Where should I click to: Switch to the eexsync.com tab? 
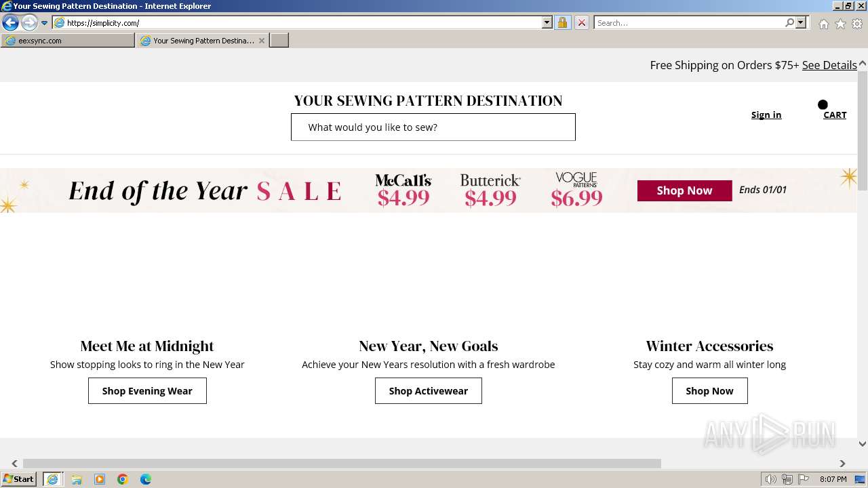click(68, 41)
